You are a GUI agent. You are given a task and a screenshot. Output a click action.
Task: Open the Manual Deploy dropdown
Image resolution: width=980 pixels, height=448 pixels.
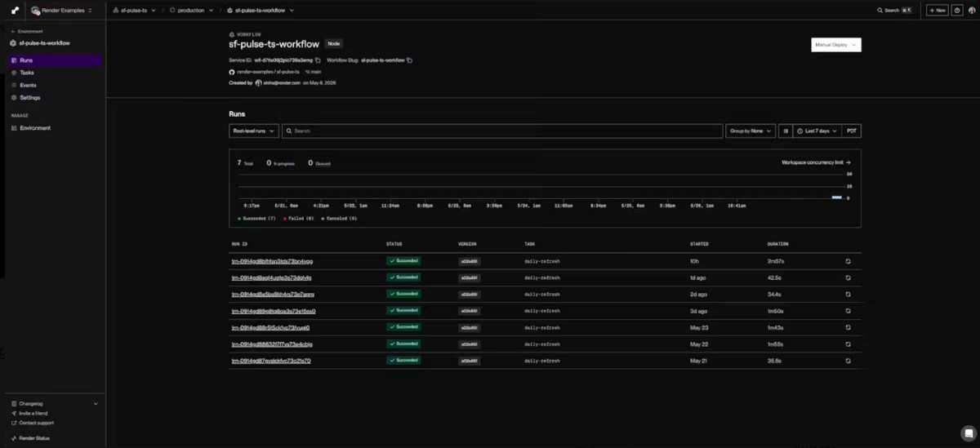click(836, 45)
